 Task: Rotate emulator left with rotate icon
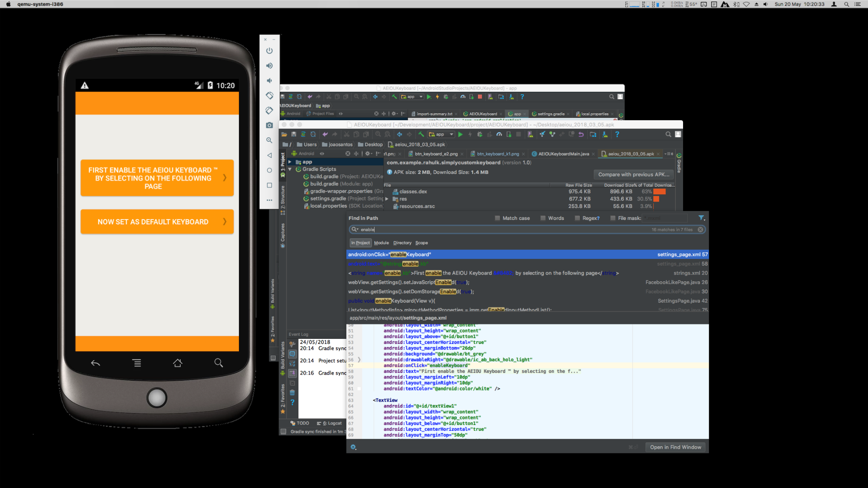pos(269,95)
